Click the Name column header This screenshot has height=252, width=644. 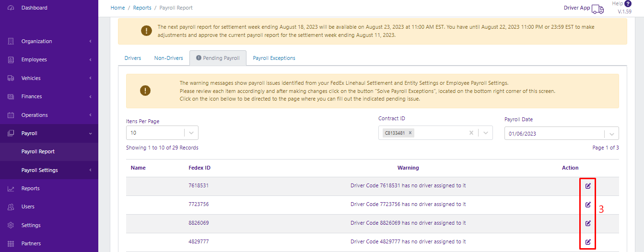138,168
